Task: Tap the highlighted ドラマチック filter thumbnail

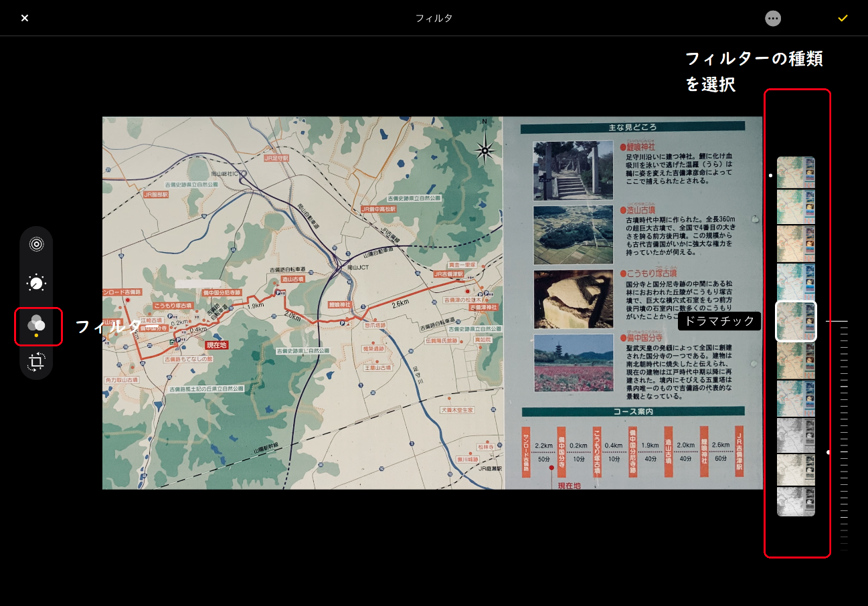Action: [x=796, y=322]
